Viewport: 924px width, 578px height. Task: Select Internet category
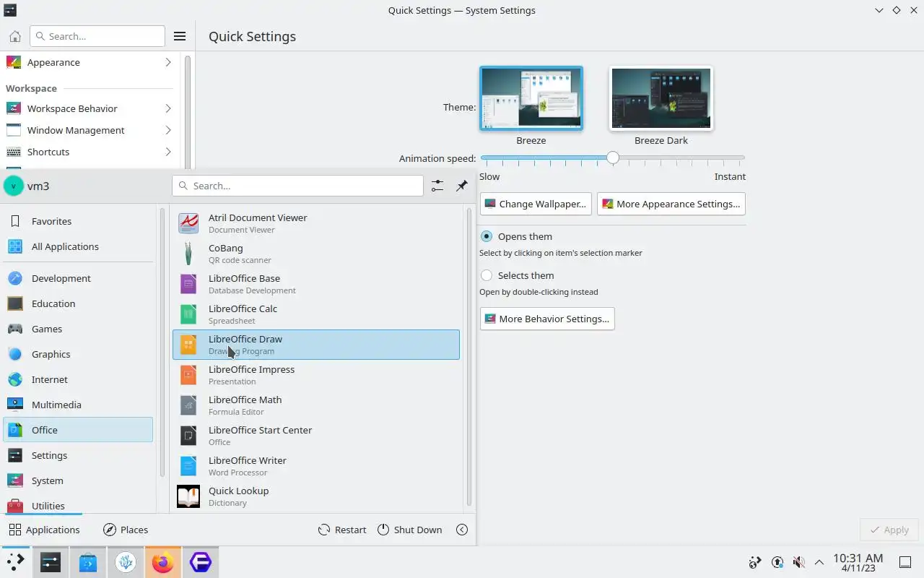(x=78, y=379)
